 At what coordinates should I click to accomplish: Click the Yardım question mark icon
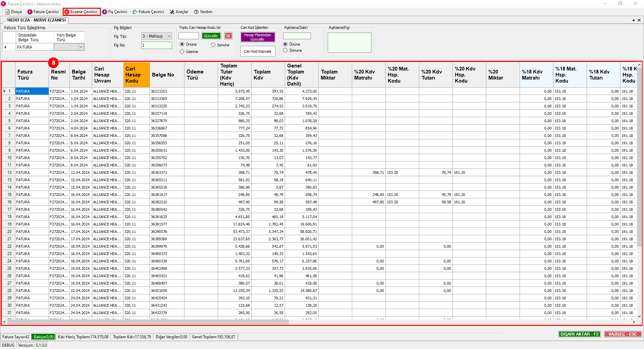(x=196, y=12)
